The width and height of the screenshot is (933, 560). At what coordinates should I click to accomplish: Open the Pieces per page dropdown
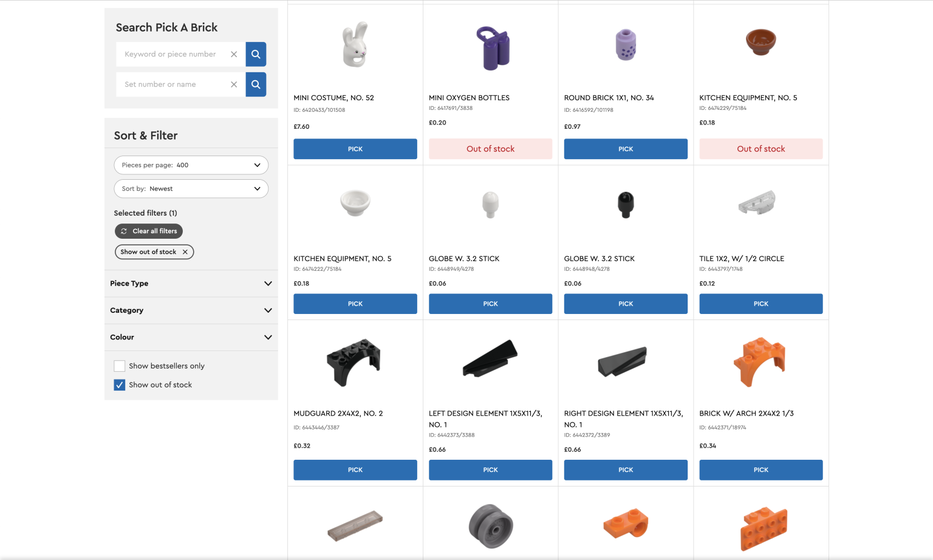[191, 165]
